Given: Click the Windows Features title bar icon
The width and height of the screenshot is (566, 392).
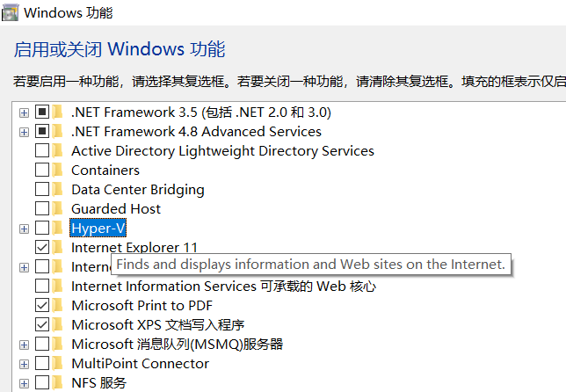Looking at the screenshot, I should click(x=10, y=13).
